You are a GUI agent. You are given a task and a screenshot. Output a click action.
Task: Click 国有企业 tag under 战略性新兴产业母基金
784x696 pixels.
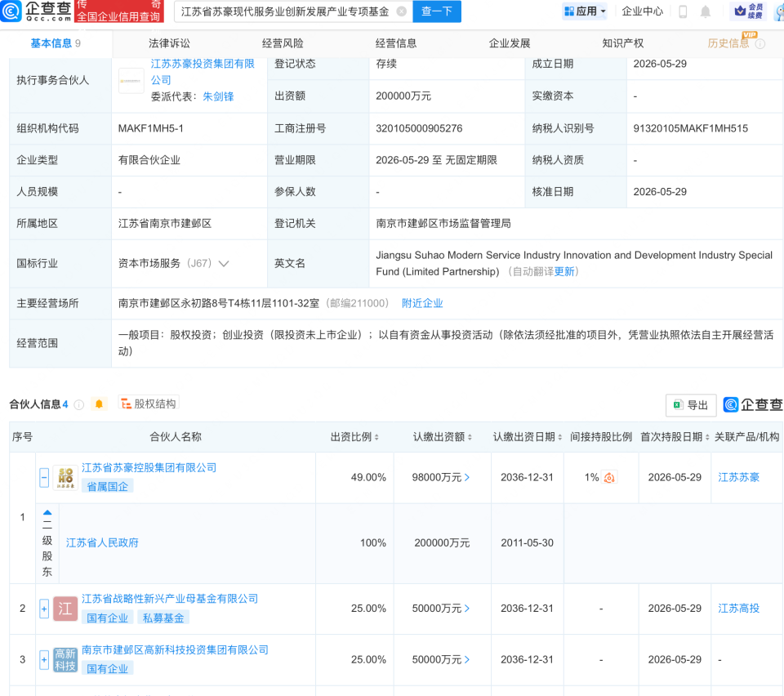click(x=107, y=618)
